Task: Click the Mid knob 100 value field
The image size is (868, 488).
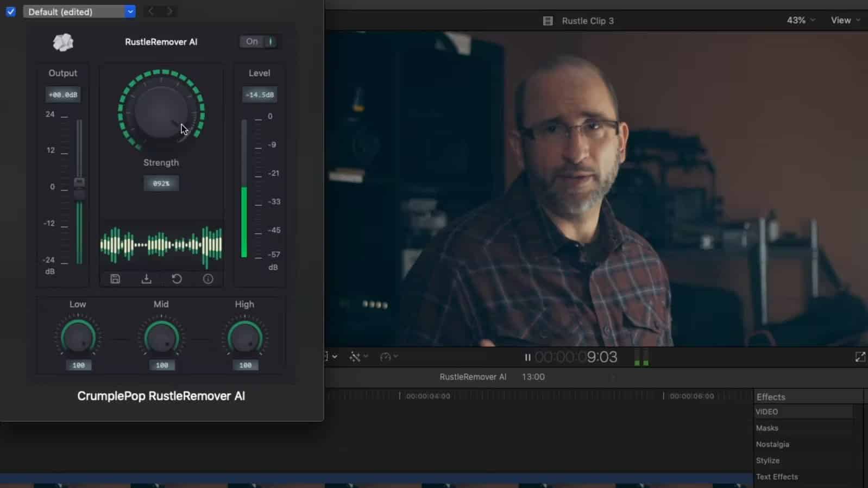Action: click(162, 365)
